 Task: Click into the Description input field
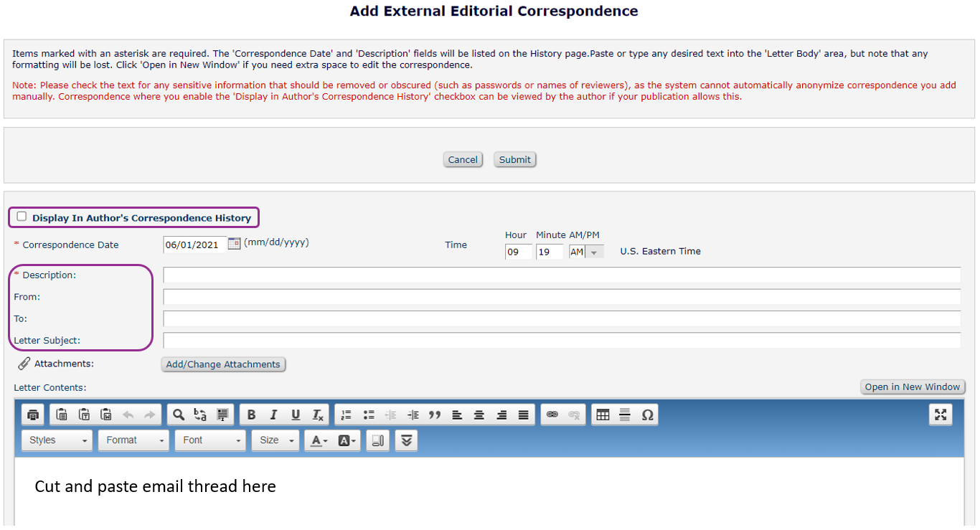click(x=561, y=275)
